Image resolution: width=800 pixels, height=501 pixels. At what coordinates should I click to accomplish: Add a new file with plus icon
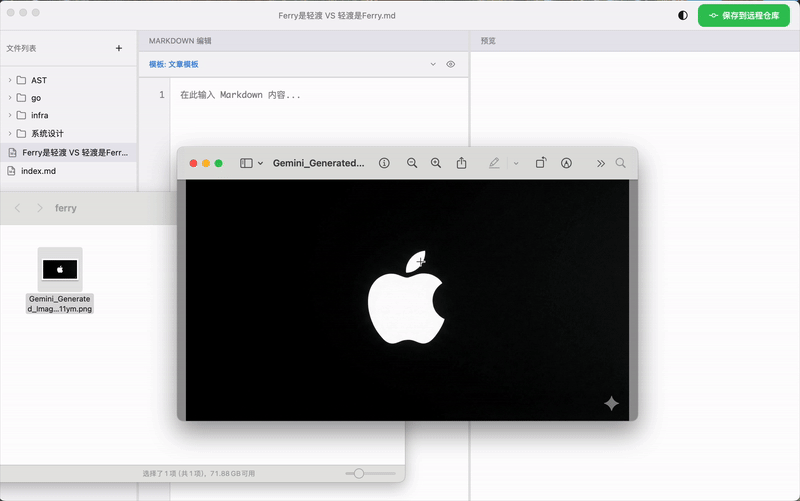119,48
